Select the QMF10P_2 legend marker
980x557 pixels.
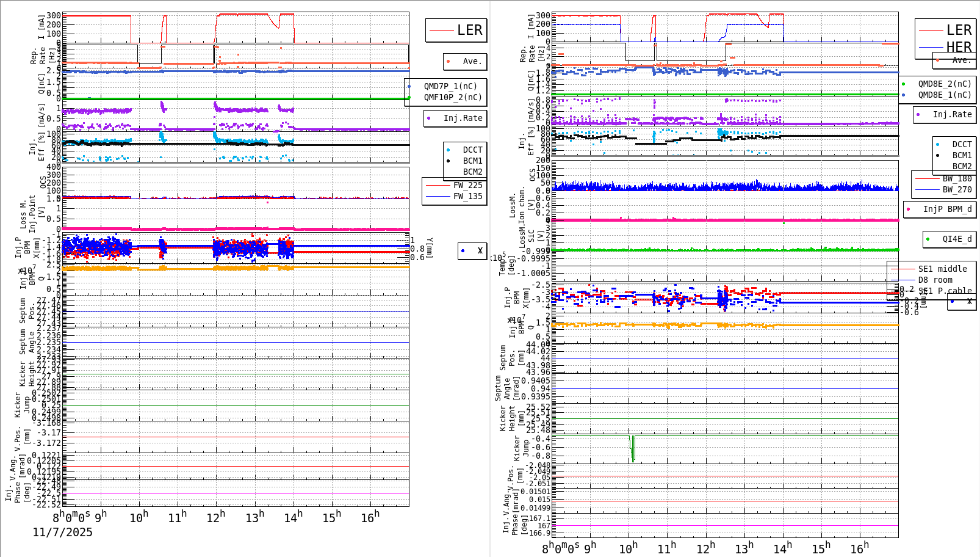410,96
